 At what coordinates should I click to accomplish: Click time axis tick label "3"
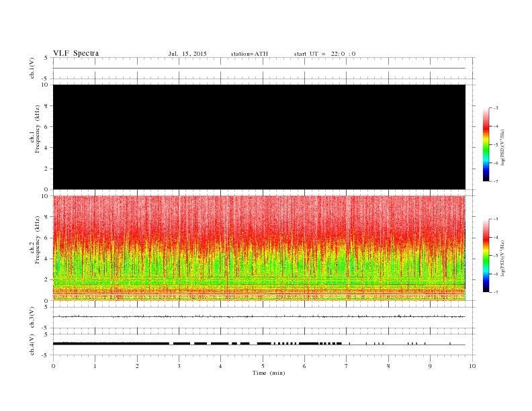pyautogui.click(x=179, y=366)
